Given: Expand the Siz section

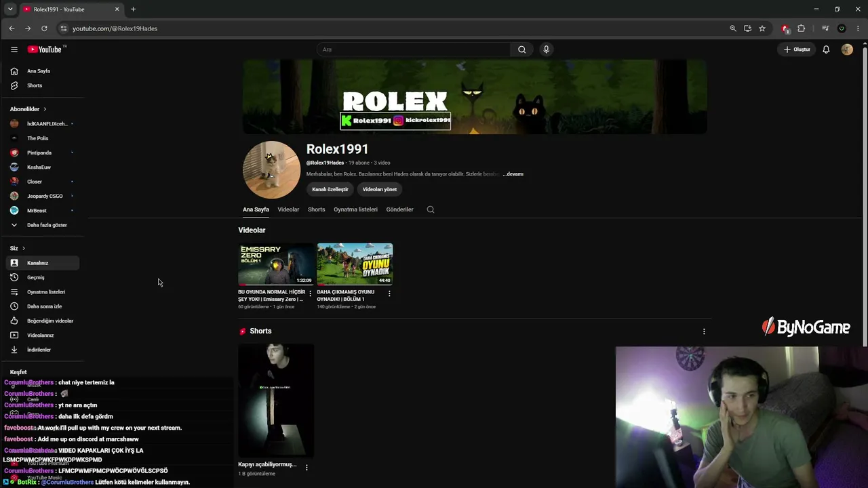Looking at the screenshot, I should point(18,249).
